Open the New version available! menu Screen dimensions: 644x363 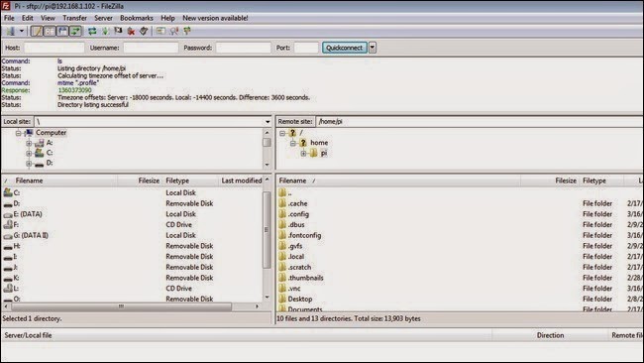pyautogui.click(x=215, y=18)
